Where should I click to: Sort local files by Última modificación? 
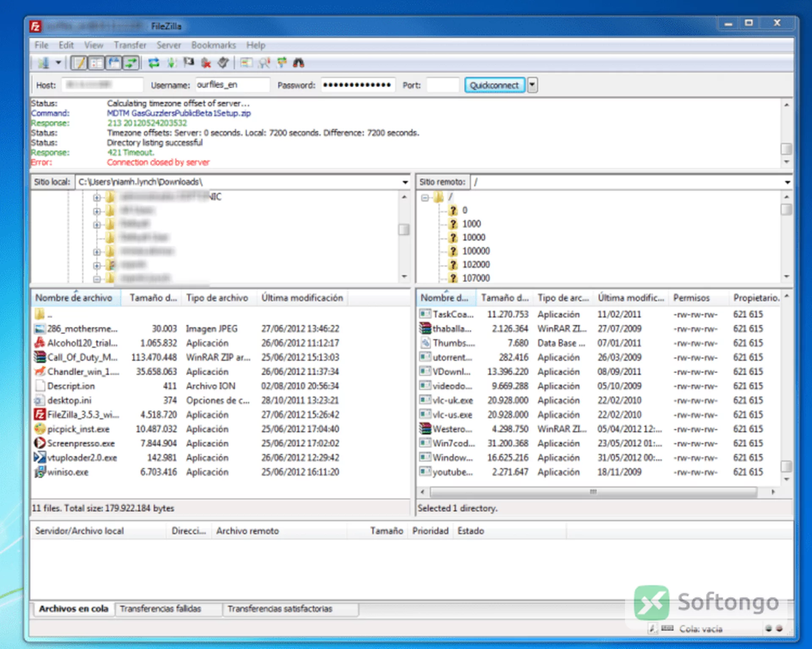tap(302, 298)
